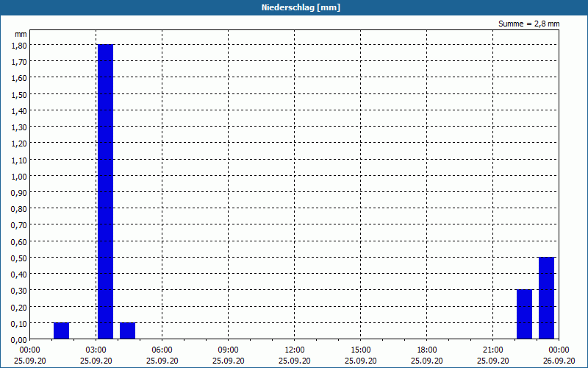Click the '09:00' x-axis time label

228,350
